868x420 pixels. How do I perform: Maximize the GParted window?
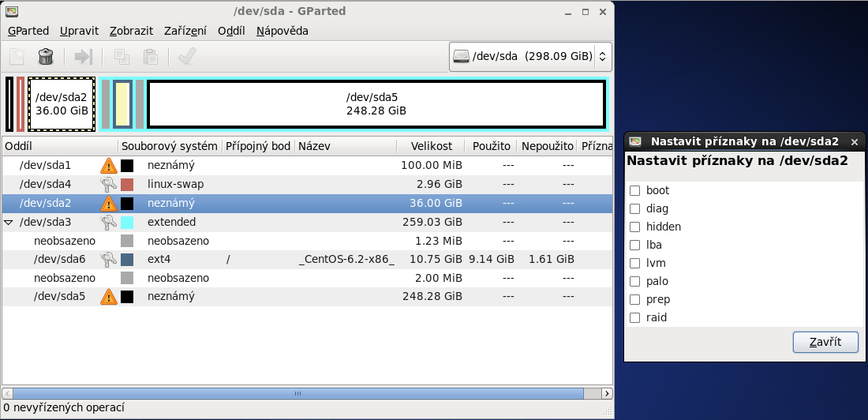point(586,12)
